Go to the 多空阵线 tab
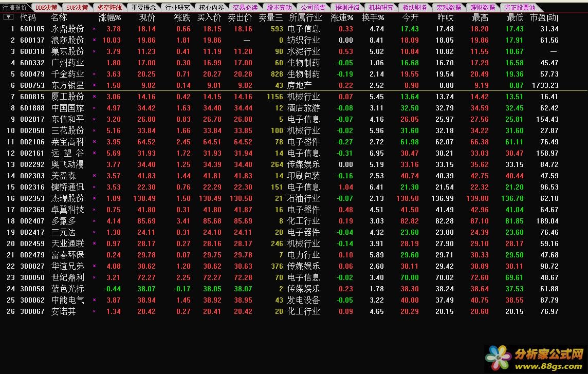588x374 pixels. click(110, 8)
